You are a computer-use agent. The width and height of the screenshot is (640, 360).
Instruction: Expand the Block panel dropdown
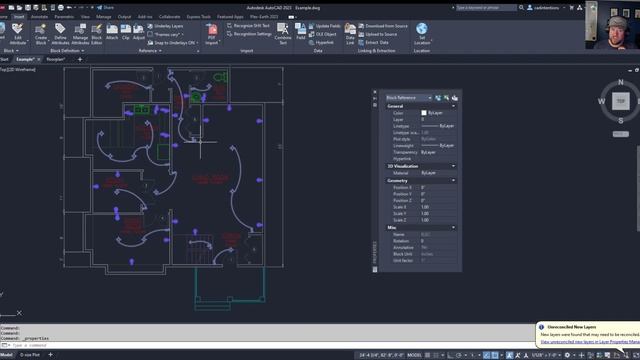[11, 51]
